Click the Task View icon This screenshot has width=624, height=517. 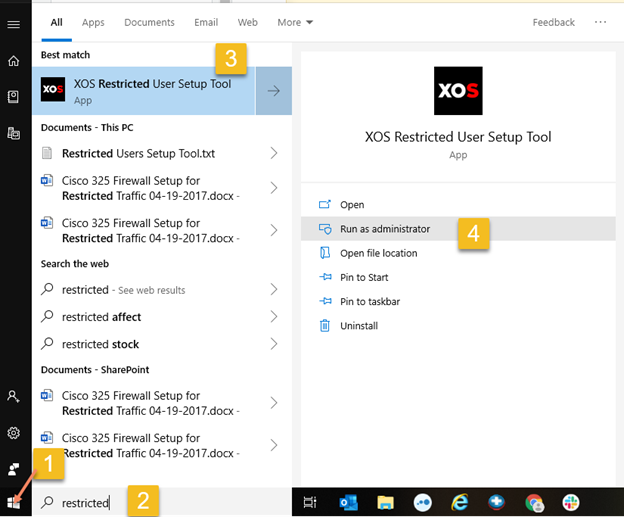coord(310,502)
